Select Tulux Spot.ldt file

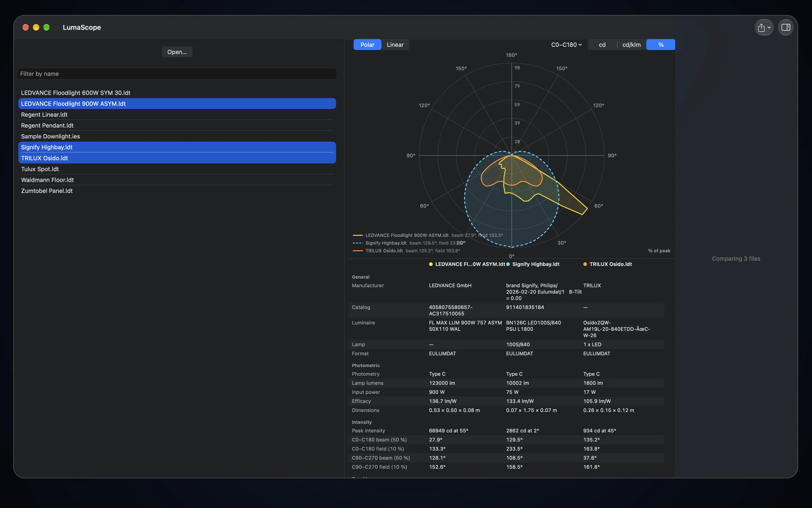tap(177, 169)
